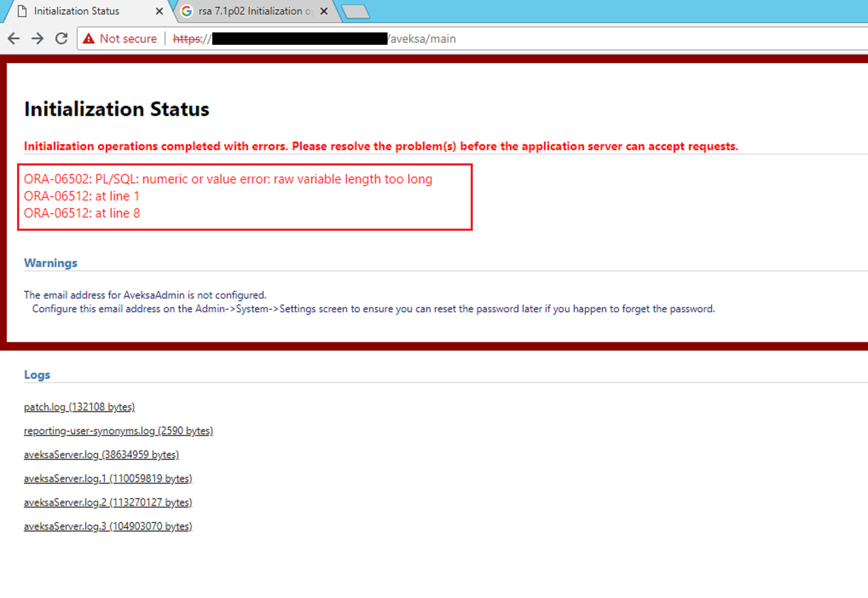Screen dimensions: 868x598
Task: Open aveksaServer.log link
Action: click(x=101, y=455)
